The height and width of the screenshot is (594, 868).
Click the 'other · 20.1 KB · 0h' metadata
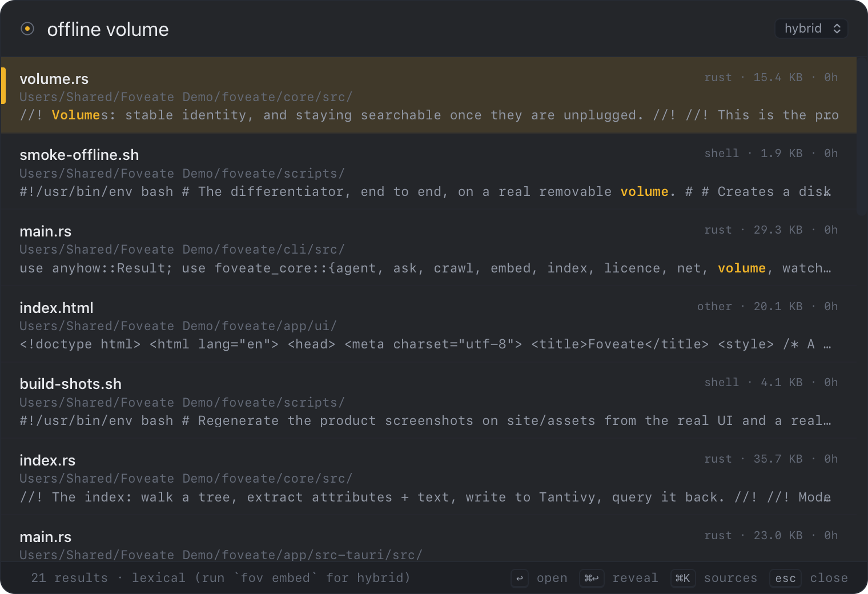(767, 306)
